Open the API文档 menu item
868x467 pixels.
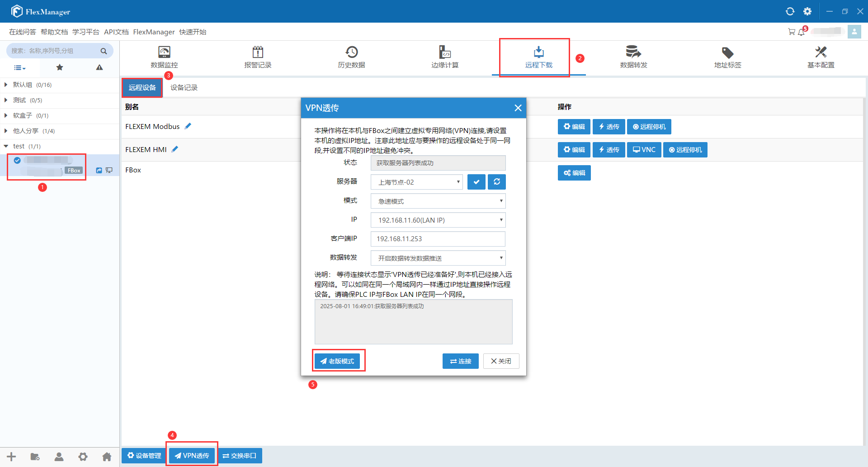click(116, 32)
